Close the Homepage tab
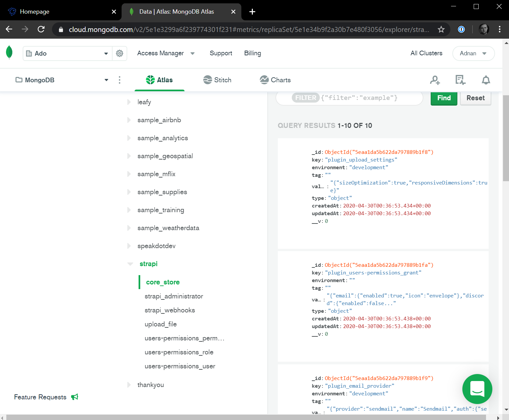 (x=114, y=12)
